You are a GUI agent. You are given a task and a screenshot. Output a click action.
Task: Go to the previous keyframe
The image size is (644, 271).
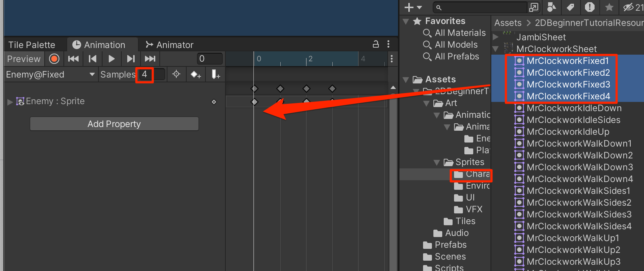click(x=92, y=59)
